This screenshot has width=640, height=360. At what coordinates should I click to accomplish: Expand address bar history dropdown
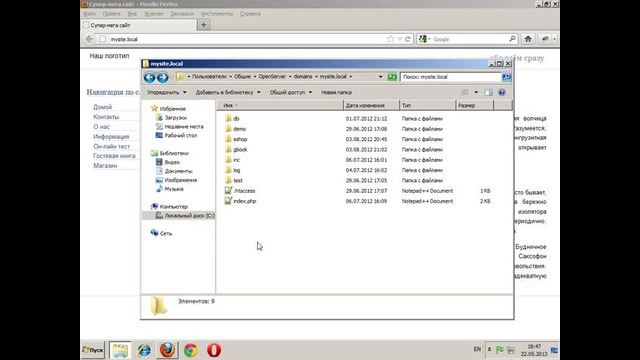(x=380, y=77)
